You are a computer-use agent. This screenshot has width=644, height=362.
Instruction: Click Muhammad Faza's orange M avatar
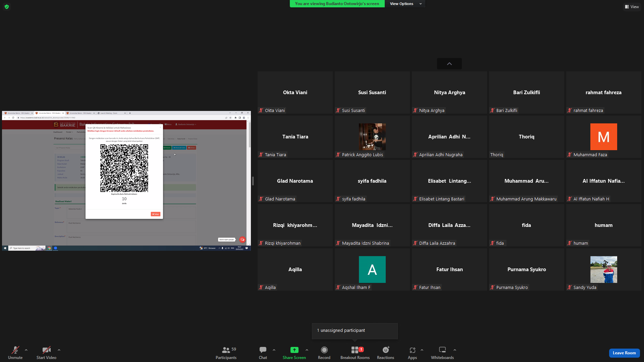(603, 137)
